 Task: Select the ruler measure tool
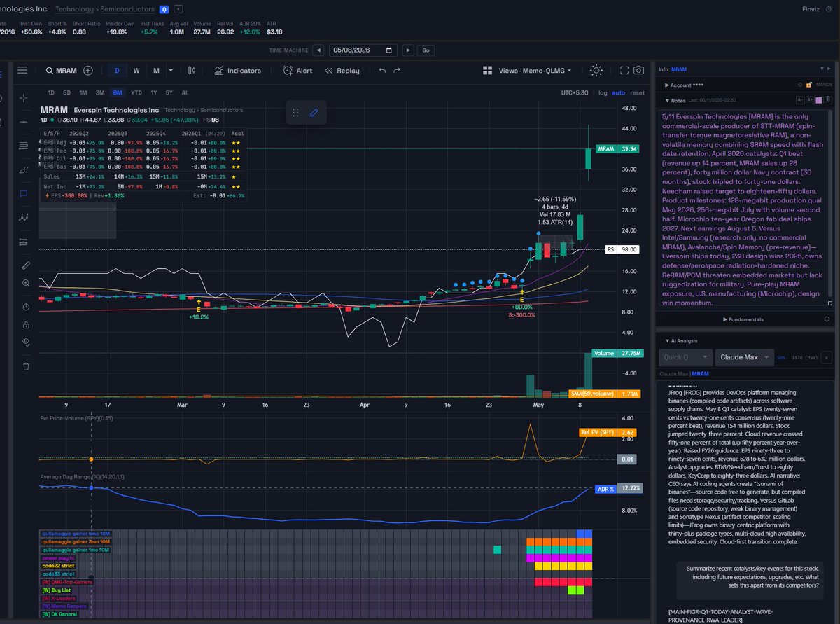pyautogui.click(x=25, y=265)
